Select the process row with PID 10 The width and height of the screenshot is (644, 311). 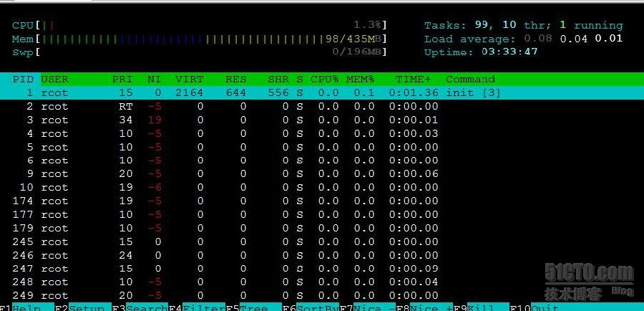(x=322, y=188)
